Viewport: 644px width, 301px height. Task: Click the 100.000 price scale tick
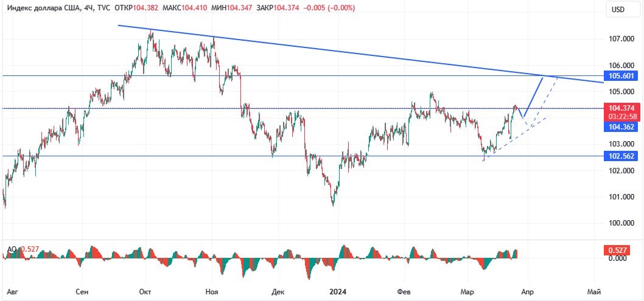click(621, 223)
